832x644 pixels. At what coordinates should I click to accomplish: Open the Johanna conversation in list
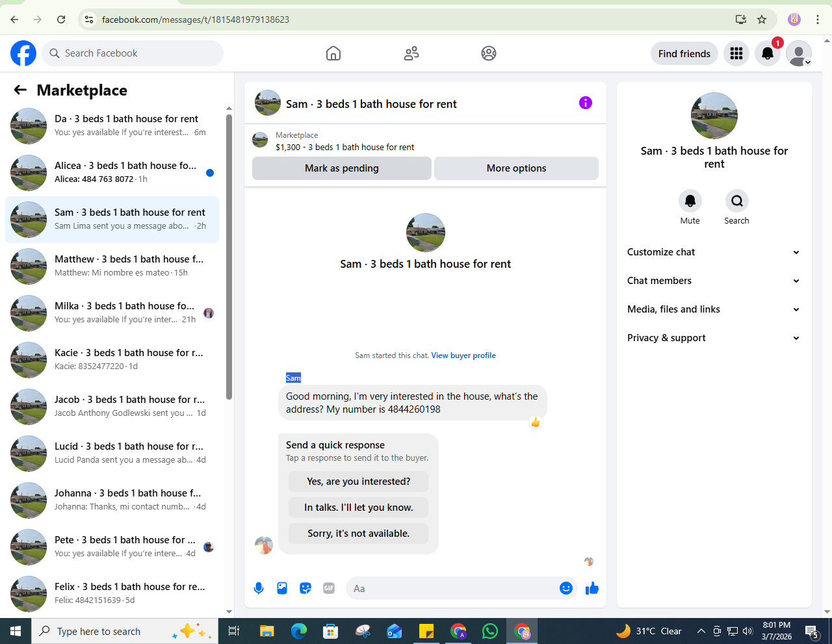(x=112, y=500)
